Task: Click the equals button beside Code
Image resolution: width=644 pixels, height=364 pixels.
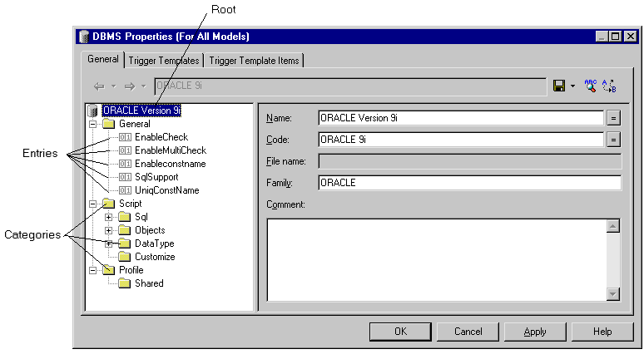Action: 613,140
